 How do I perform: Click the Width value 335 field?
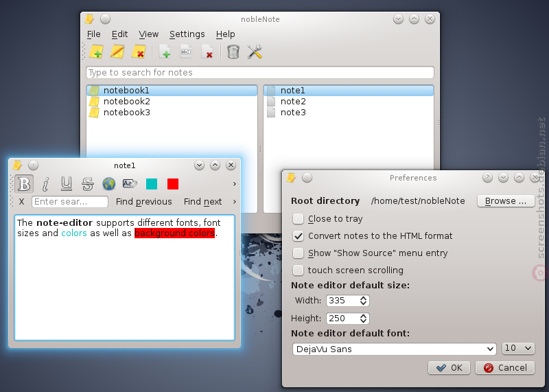tap(343, 301)
